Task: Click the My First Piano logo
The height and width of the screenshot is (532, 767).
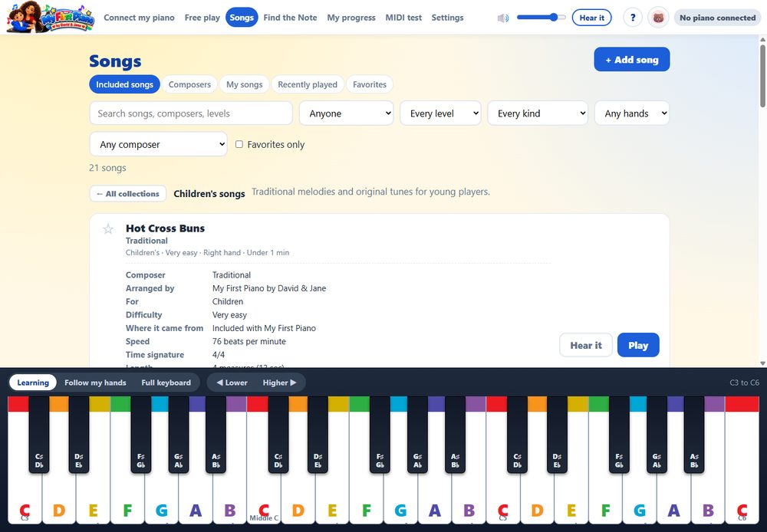Action: [x=51, y=17]
